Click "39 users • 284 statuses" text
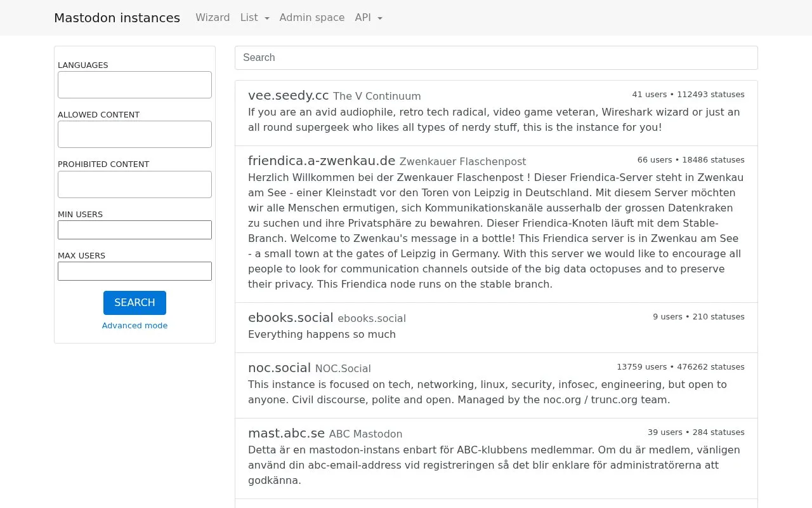812x508 pixels. (696, 432)
